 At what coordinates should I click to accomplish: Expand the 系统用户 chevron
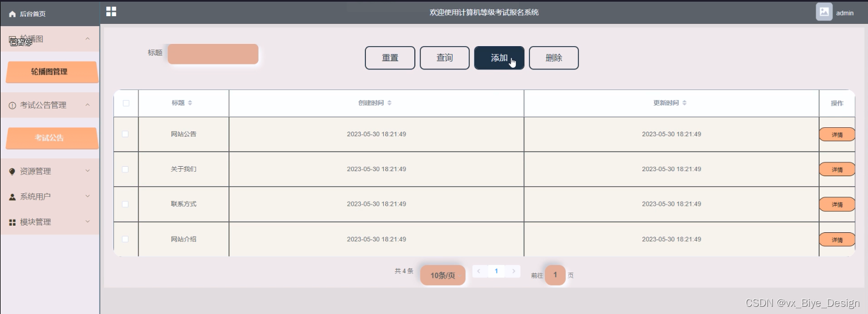(x=87, y=196)
